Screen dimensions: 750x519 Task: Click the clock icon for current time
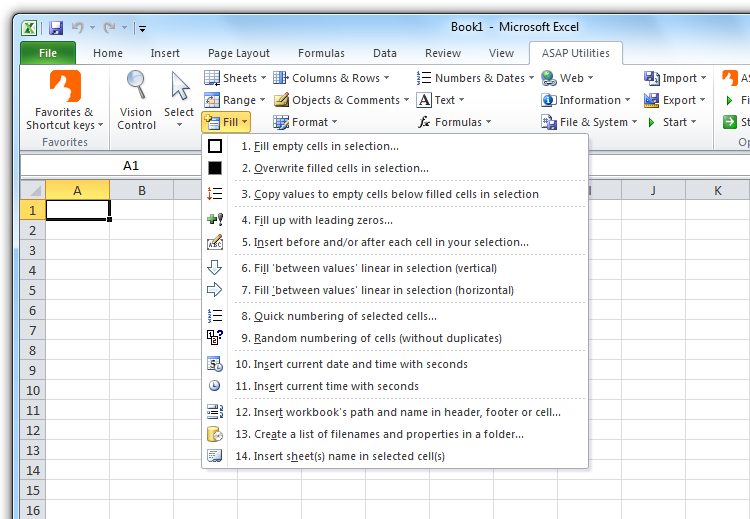(215, 386)
